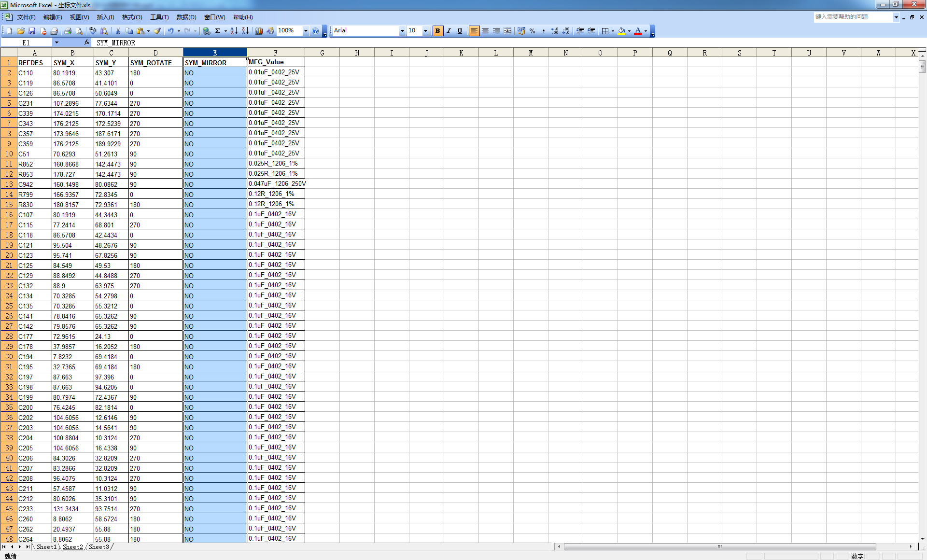Apply currency style format

[x=521, y=31]
